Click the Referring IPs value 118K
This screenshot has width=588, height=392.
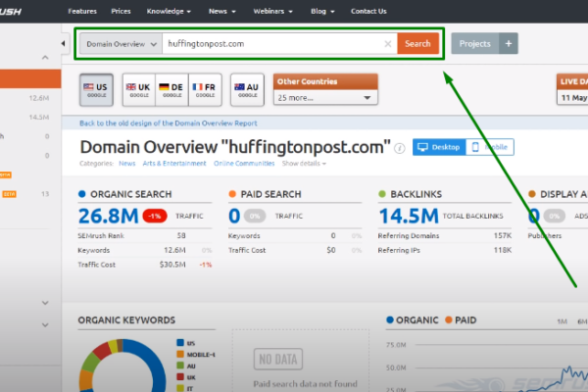pos(503,250)
